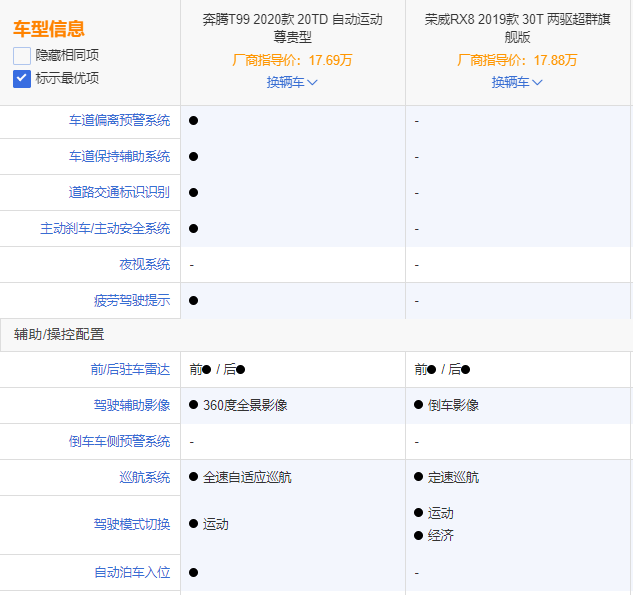Open the 驾驶辅助影像 link
633x595 pixels.
click(x=132, y=405)
